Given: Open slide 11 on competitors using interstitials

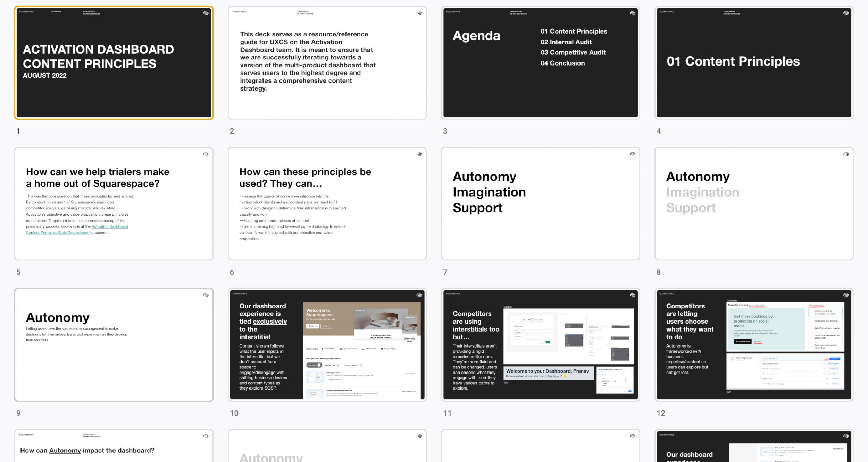Looking at the screenshot, I should 540,344.
